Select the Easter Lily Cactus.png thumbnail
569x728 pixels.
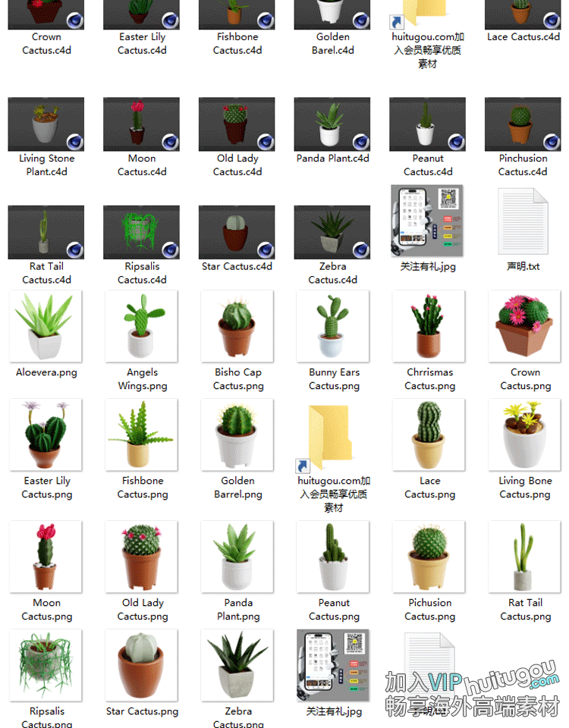(x=46, y=435)
